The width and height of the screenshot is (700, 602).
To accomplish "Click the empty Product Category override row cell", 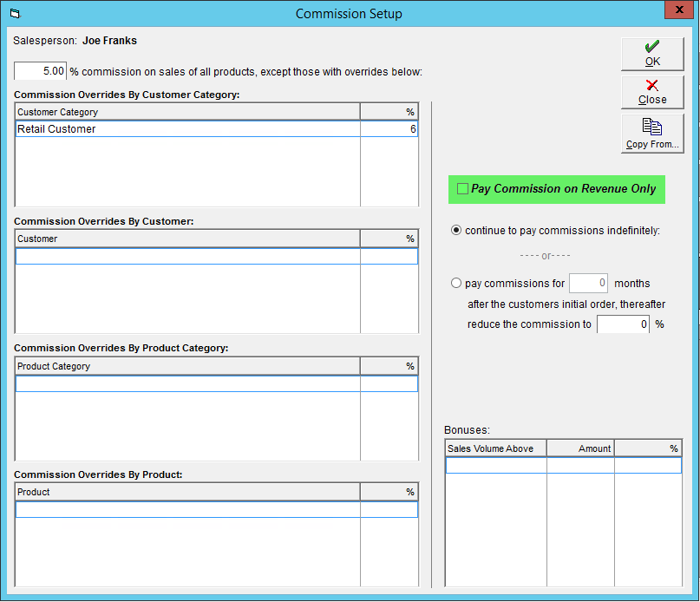I will (187, 384).
